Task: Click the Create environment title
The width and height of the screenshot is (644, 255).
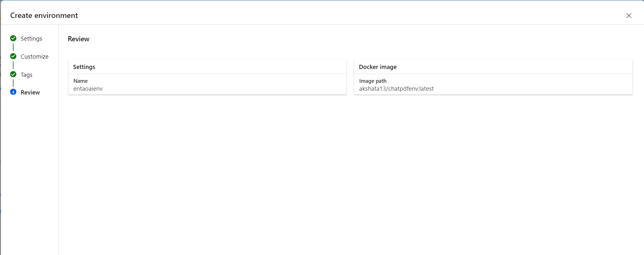Action: (x=44, y=15)
